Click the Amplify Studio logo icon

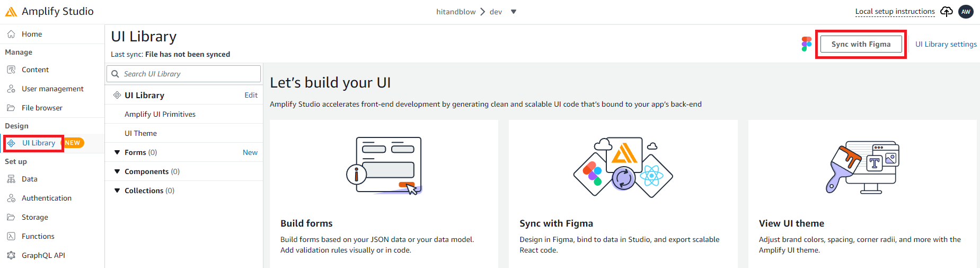tap(11, 11)
